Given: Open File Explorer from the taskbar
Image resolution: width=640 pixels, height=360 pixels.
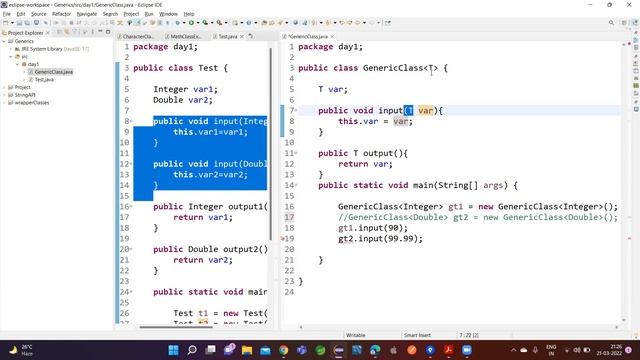Looking at the screenshot, I should [247, 350].
